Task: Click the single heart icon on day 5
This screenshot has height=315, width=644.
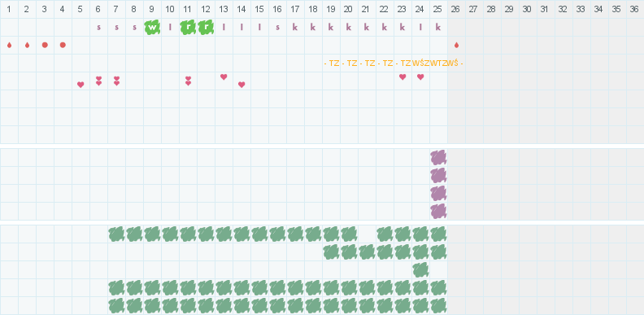Action: point(80,85)
